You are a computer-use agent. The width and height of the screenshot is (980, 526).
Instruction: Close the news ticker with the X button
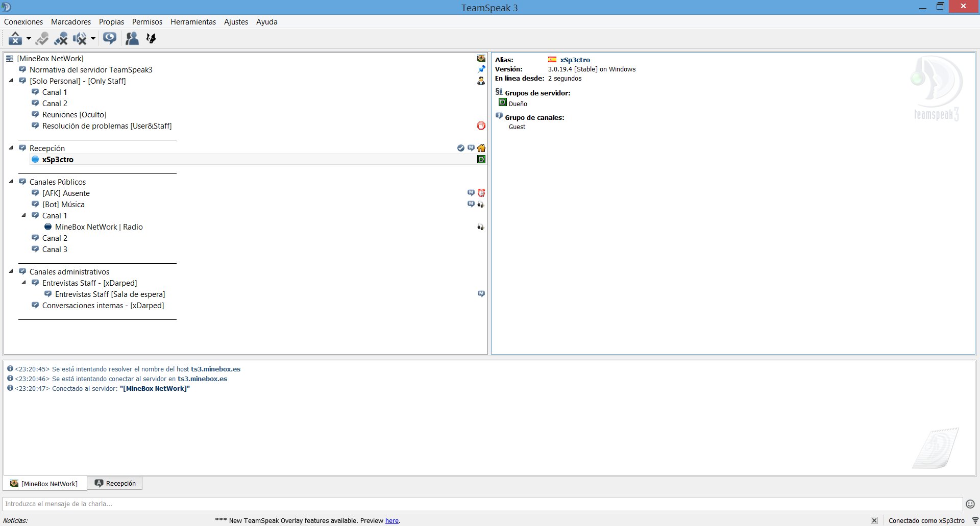pos(874,520)
